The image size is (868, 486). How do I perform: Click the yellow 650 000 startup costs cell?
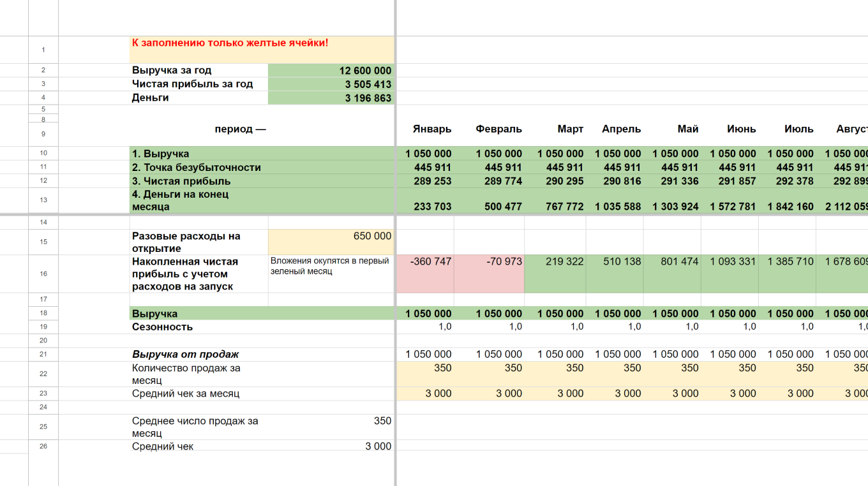tap(331, 242)
